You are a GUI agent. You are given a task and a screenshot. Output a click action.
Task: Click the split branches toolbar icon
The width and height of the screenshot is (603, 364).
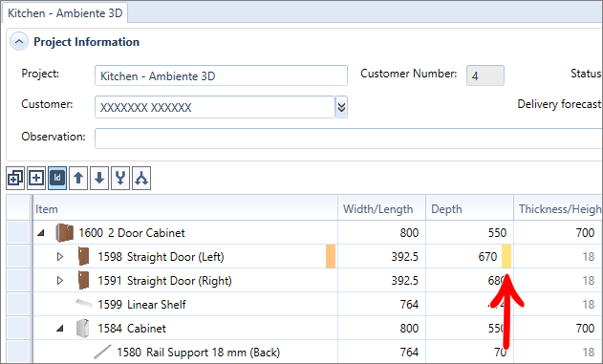coord(141,178)
